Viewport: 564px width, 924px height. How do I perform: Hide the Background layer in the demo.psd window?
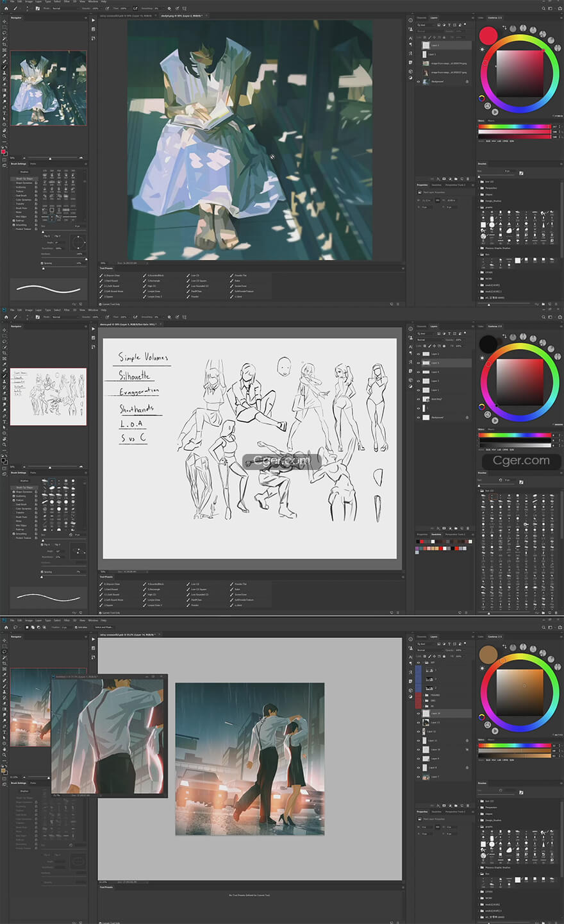click(419, 417)
